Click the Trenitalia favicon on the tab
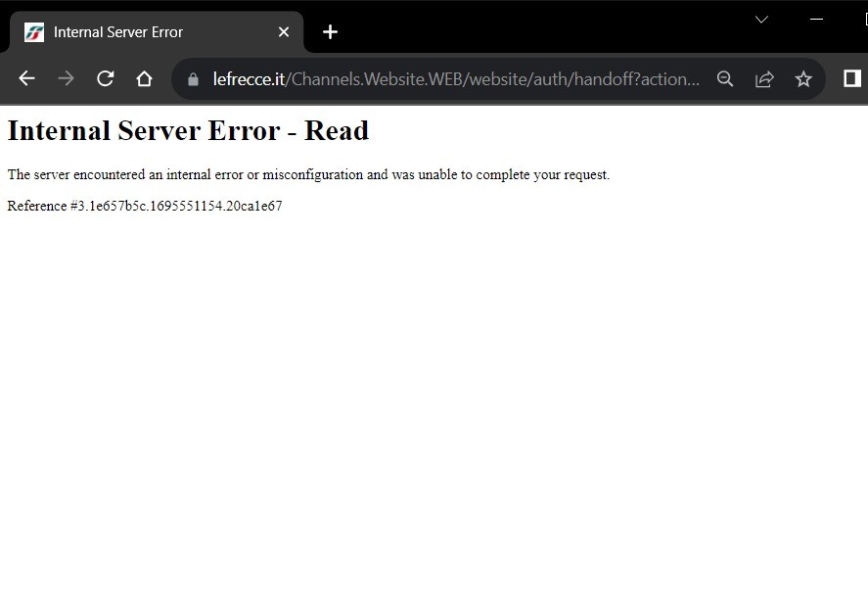868x615 pixels. click(x=34, y=32)
